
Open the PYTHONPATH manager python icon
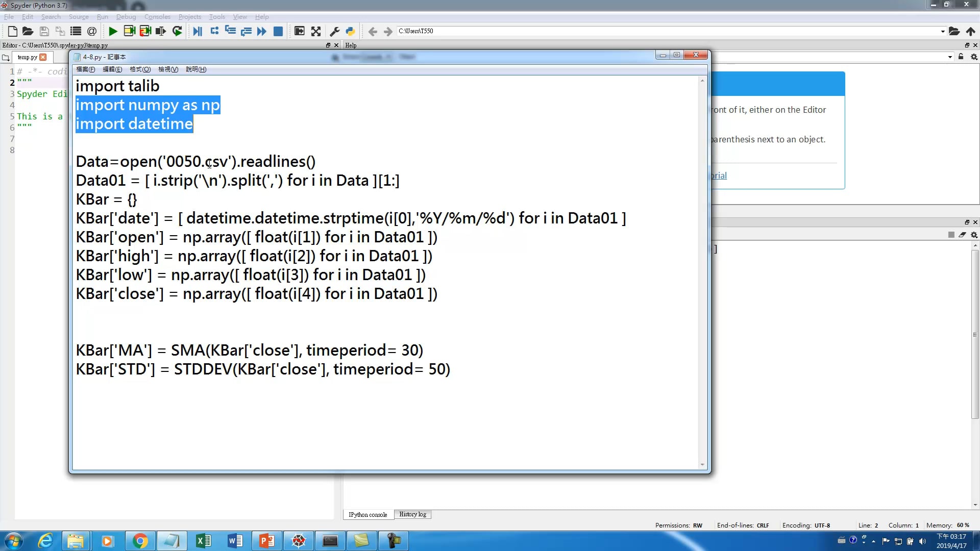point(350,31)
